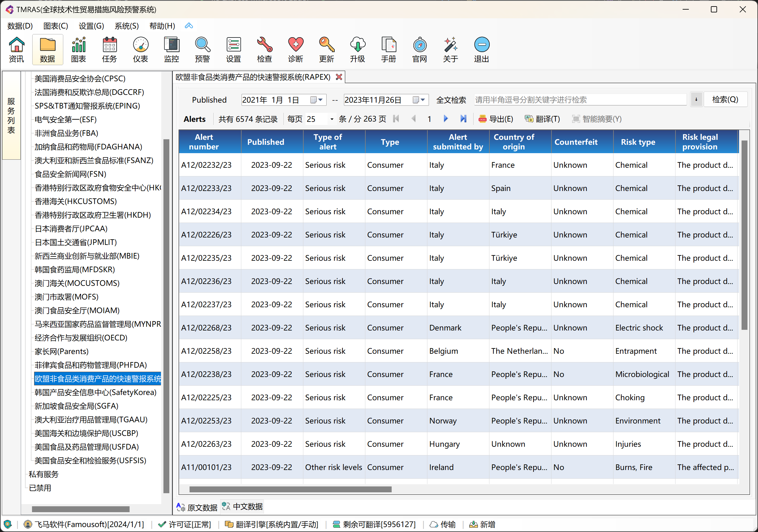
Task: Click the 更新 update icon
Action: point(327,50)
